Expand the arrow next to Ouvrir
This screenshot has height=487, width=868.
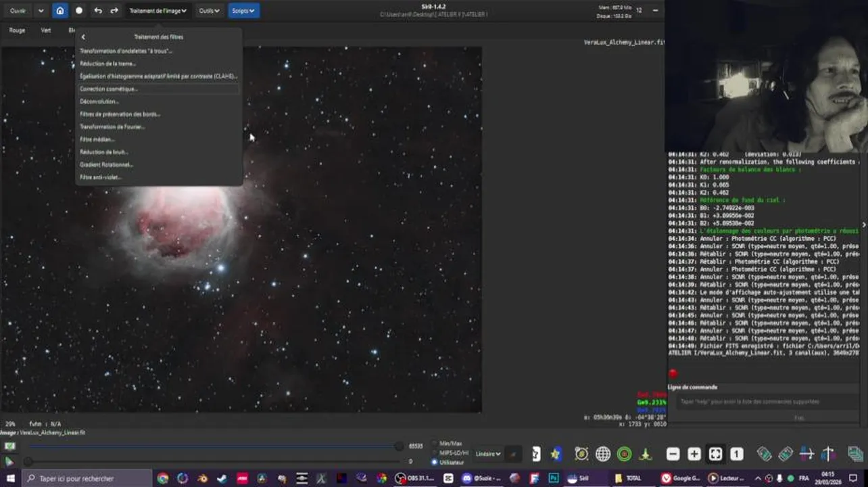point(41,10)
